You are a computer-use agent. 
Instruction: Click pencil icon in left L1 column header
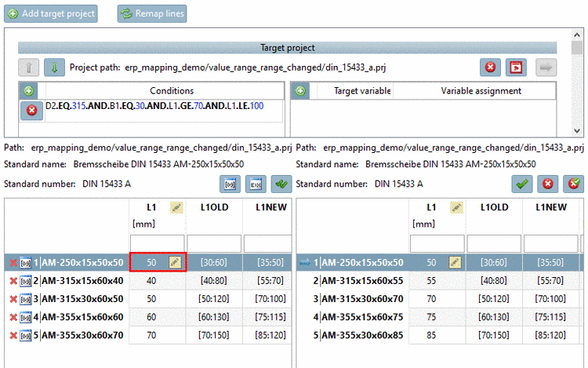point(176,207)
